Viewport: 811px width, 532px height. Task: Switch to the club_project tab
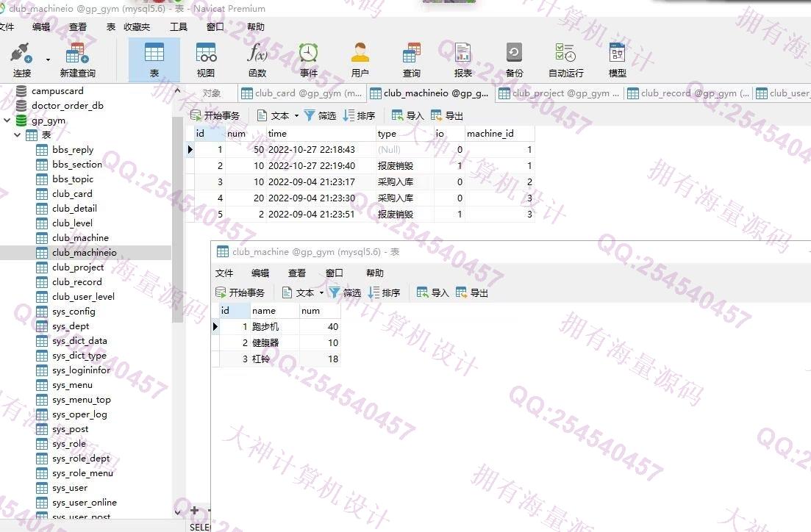coord(559,93)
